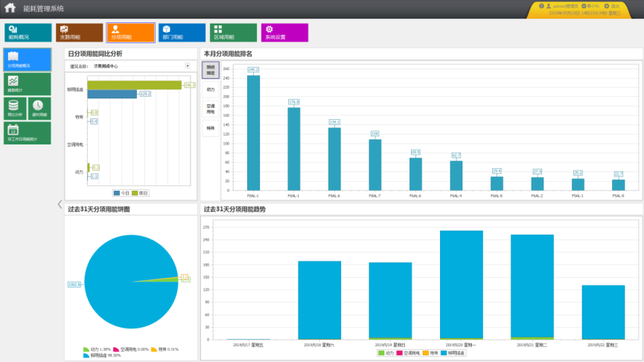Click the logout link at top right
Viewport: 644px width, 362px height.
[x=611, y=5]
